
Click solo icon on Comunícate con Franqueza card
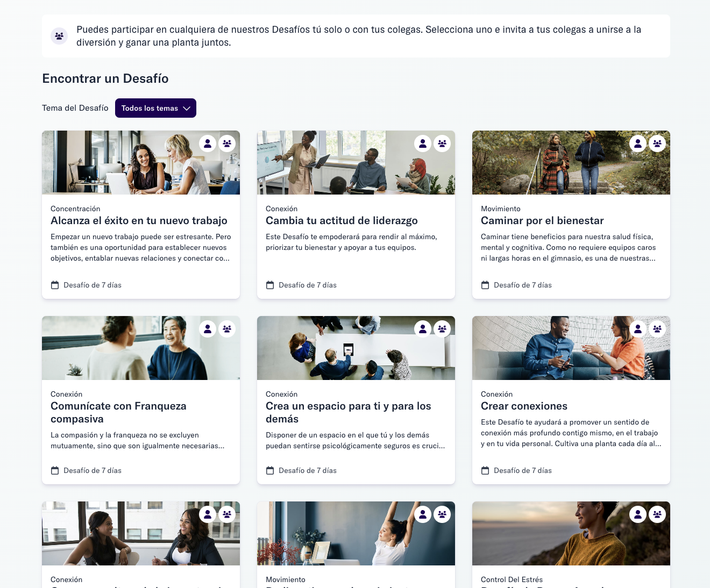click(x=208, y=329)
